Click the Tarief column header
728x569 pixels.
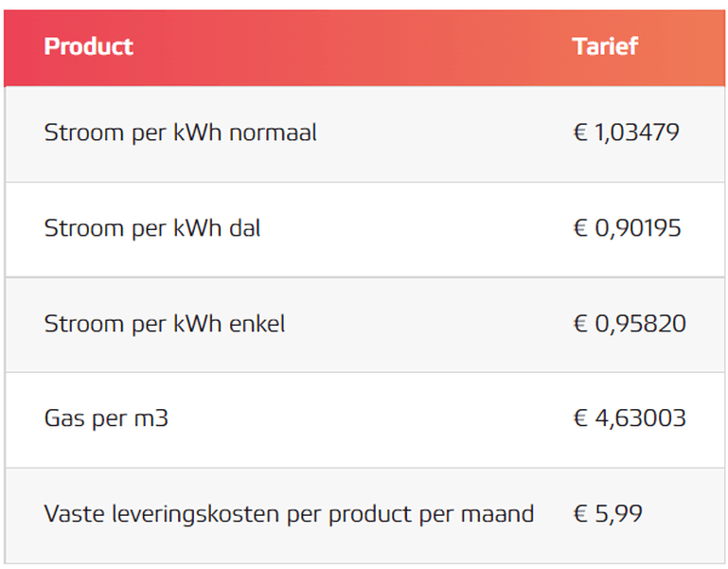click(x=605, y=46)
